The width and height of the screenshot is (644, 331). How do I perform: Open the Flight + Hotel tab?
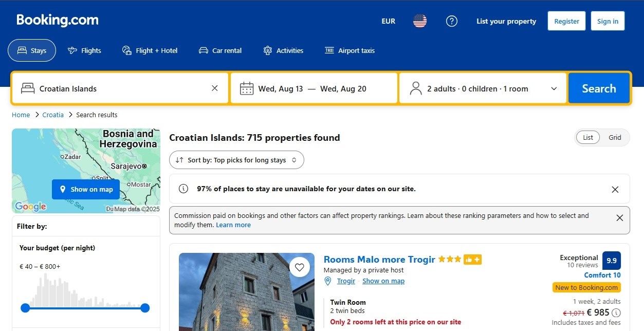pyautogui.click(x=150, y=50)
